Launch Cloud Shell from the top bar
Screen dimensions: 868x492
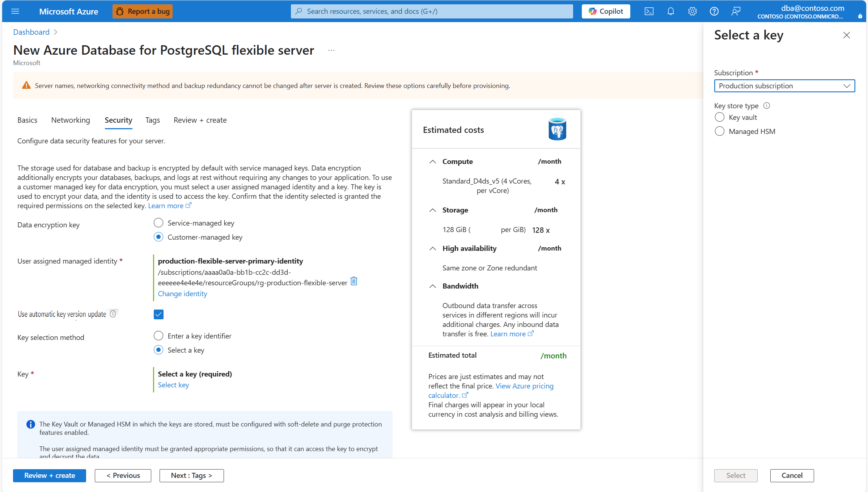(x=649, y=11)
